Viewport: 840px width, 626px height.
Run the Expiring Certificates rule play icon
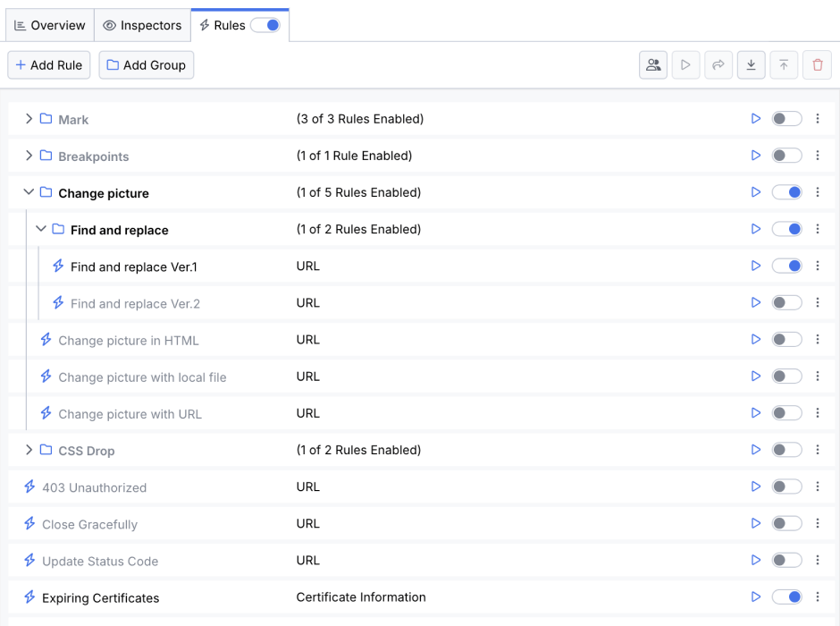[x=755, y=596]
